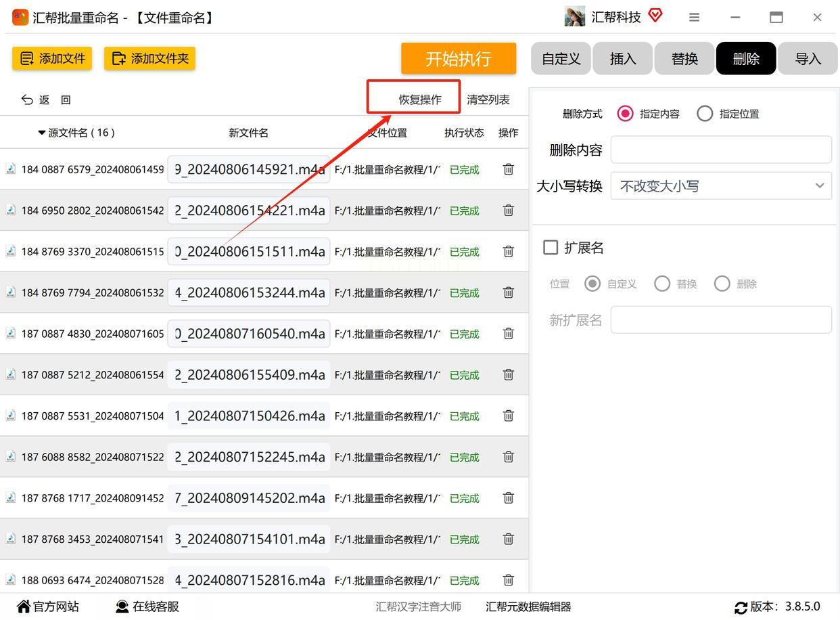Click the 开始执行 button
Image resolution: width=840 pixels, height=620 pixels.
(x=459, y=58)
